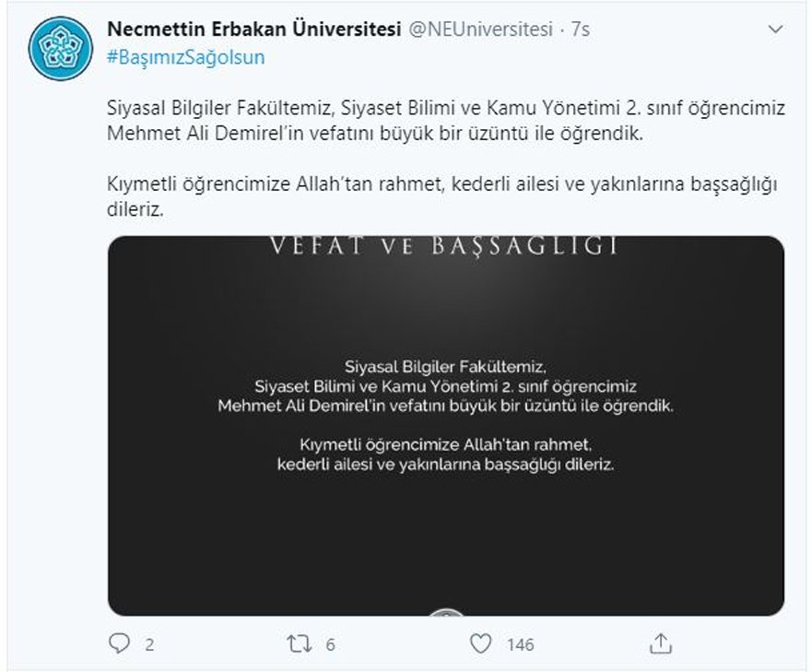Open the #BaşımızSağolsun hashtag
The width and height of the screenshot is (811, 672).
coord(185,57)
